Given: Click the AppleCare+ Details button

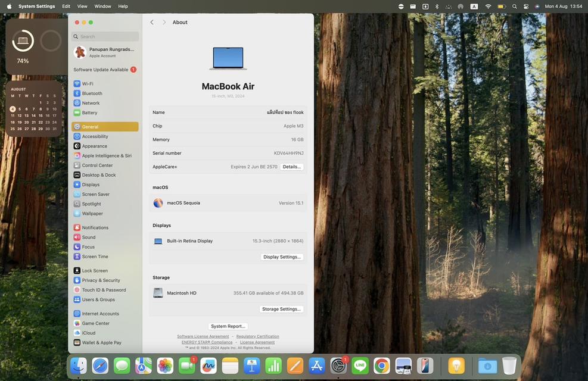Looking at the screenshot, I should (292, 167).
